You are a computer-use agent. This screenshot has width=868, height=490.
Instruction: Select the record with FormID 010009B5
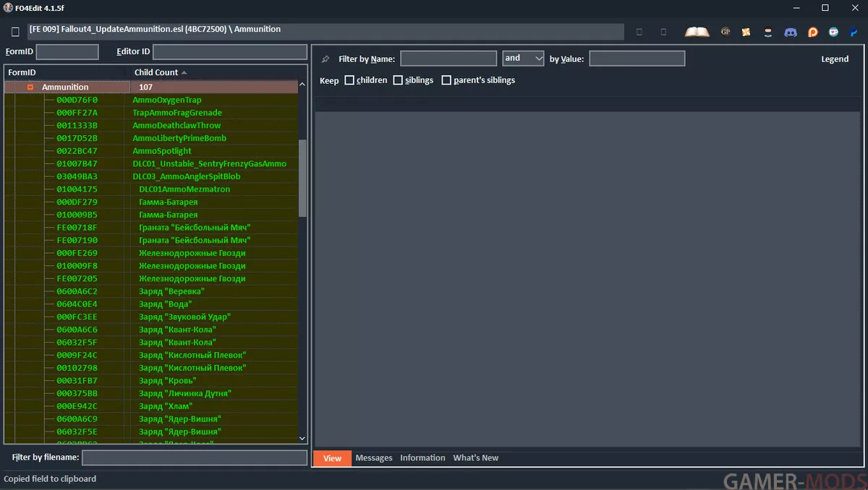click(151, 215)
